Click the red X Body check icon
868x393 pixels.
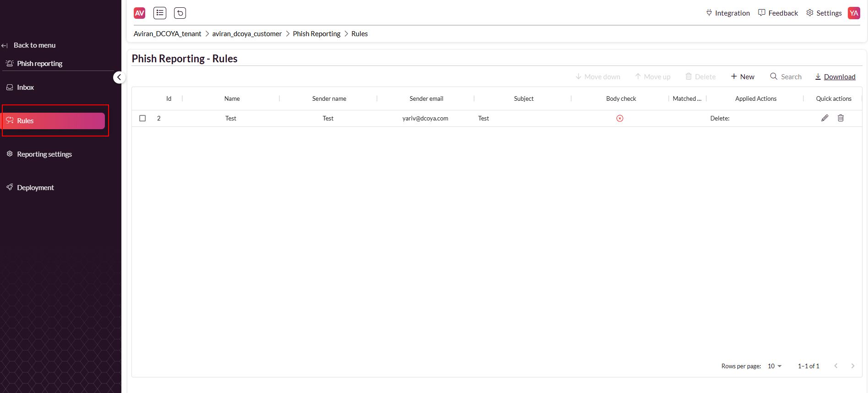click(620, 119)
